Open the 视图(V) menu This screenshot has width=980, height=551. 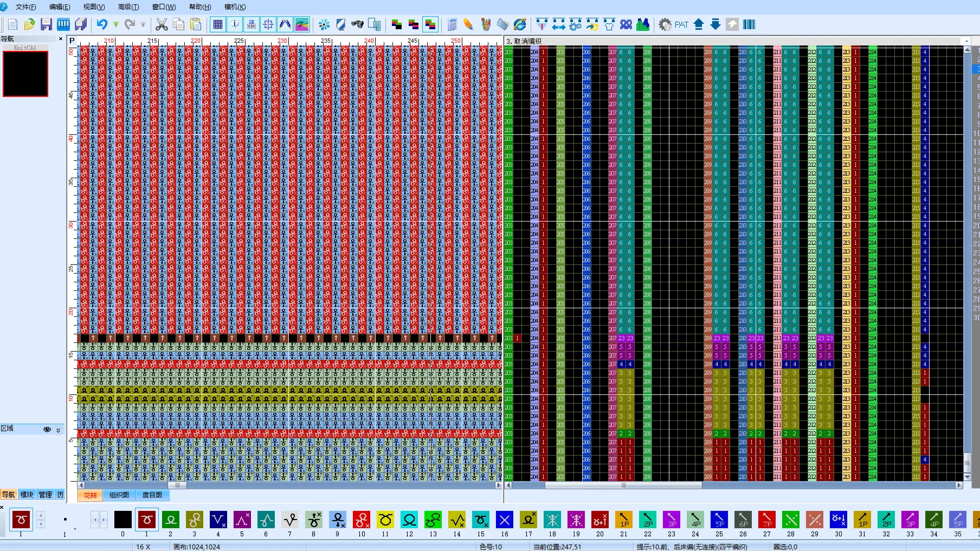click(94, 7)
